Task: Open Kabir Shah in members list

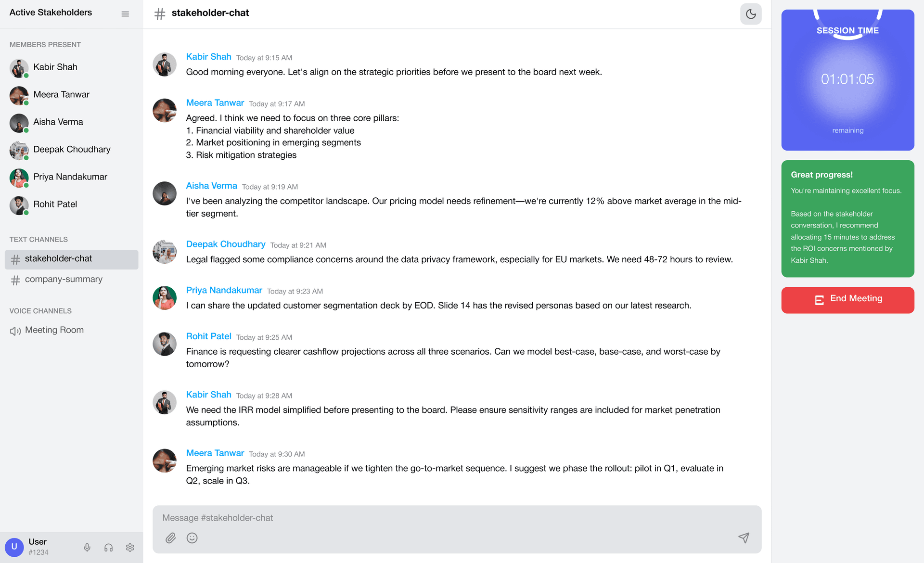Action: [x=55, y=67]
